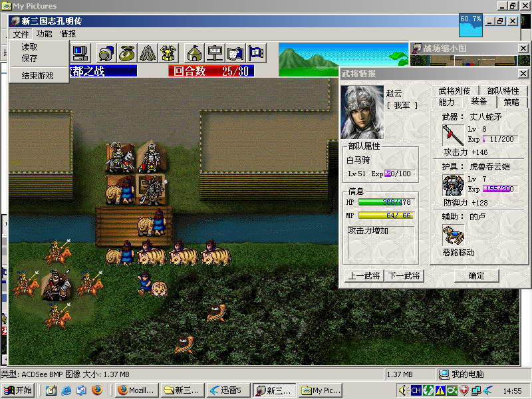This screenshot has height=399, width=532.
Task: Click the 攻击力增加 status text
Action: (x=368, y=231)
